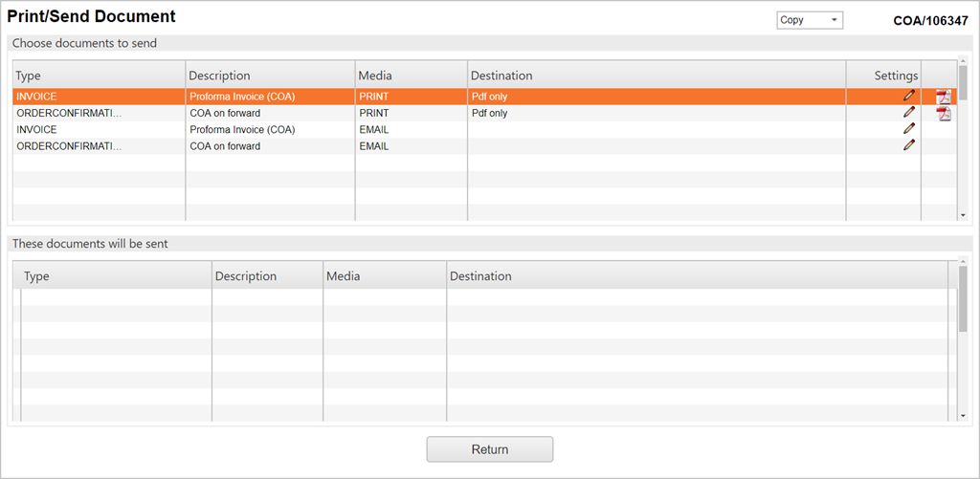Image resolution: width=980 pixels, height=479 pixels.
Task: Open settings pencil for Proforma Invoice EMAIL row
Action: coord(908,129)
